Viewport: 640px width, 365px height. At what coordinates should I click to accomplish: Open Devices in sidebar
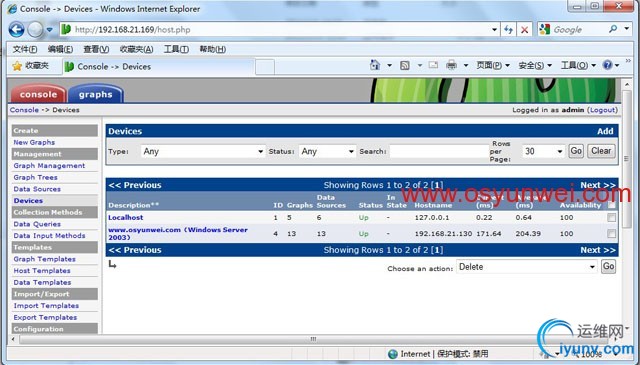(28, 201)
